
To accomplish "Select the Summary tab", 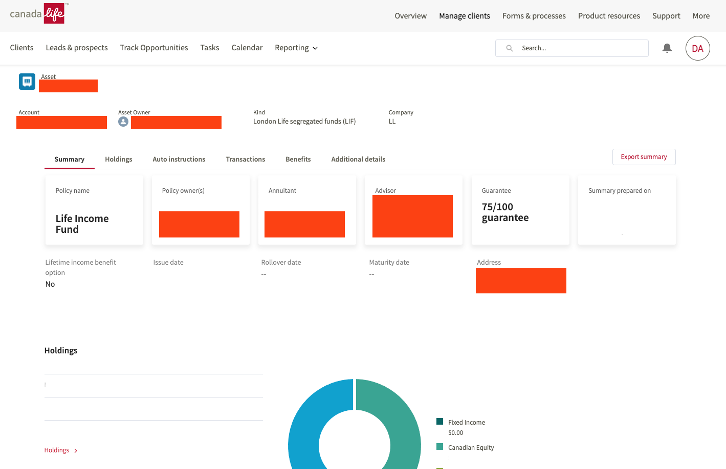I will pos(69,159).
